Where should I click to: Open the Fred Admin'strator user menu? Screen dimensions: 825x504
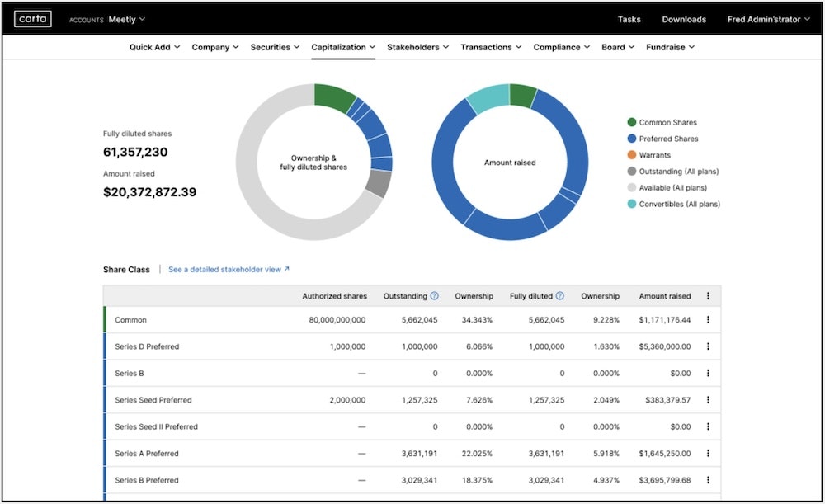(768, 19)
